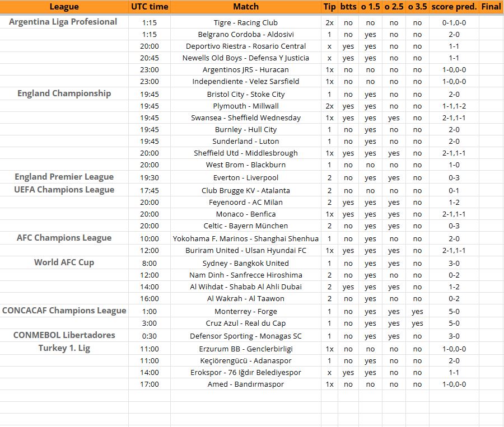Select the UTC time column header
This screenshot has width=504, height=427.
coord(150,7)
